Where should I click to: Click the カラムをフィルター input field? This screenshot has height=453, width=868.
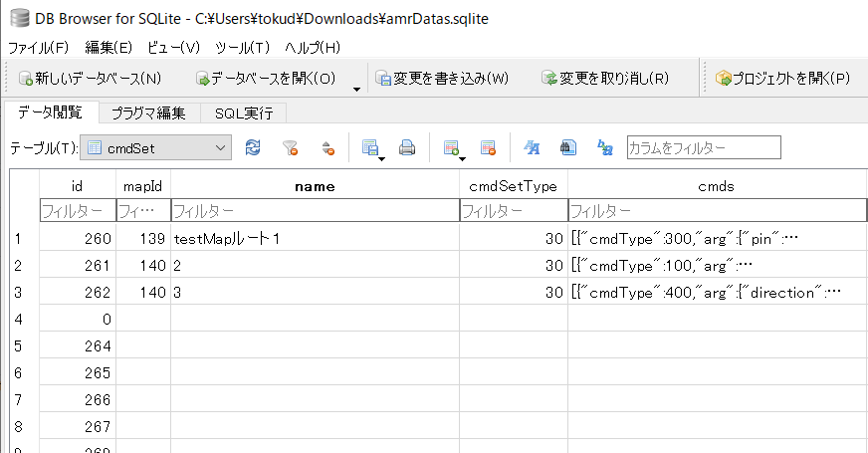703,147
